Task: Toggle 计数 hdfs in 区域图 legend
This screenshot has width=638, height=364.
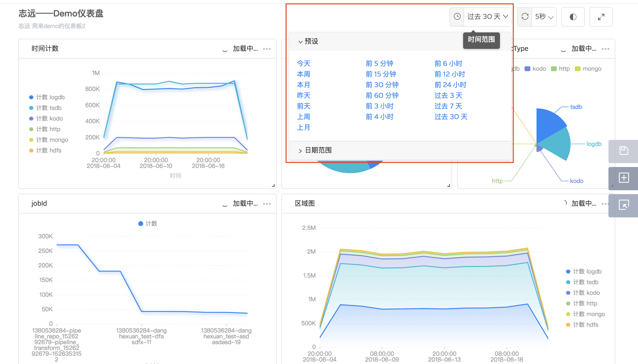Action: coord(582,325)
